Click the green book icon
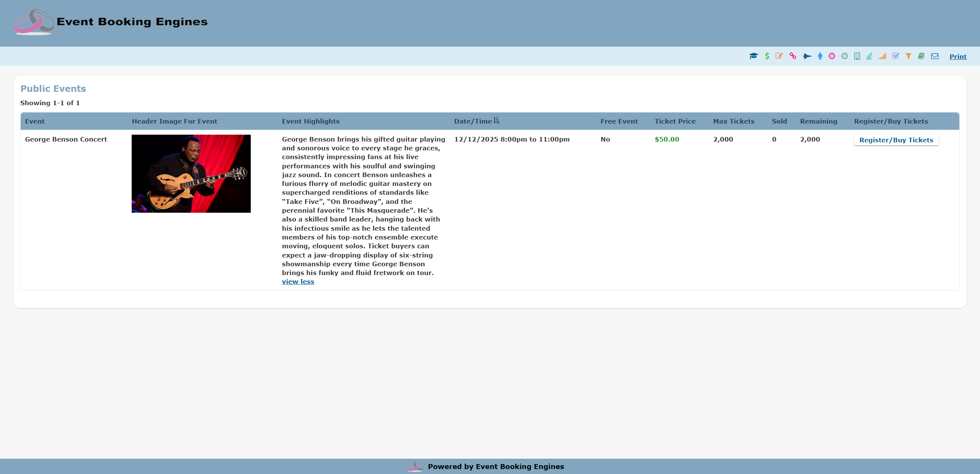The image size is (980, 474). (x=921, y=56)
